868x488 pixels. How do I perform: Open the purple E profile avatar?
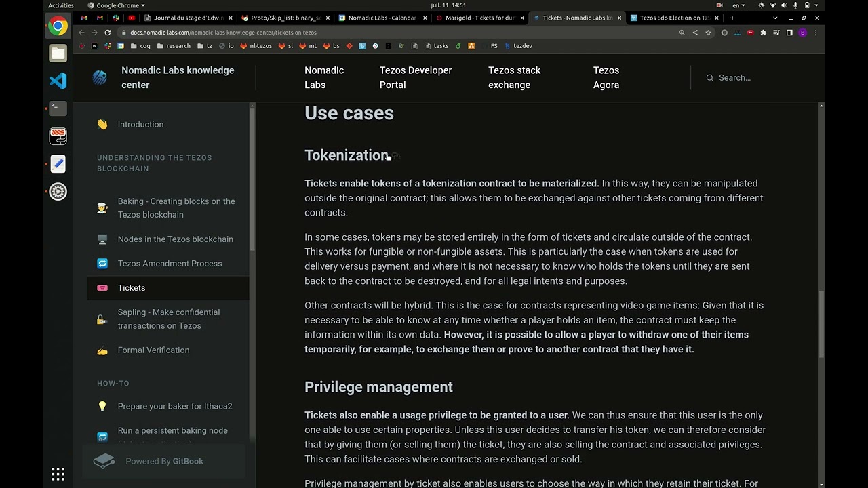pos(803,33)
